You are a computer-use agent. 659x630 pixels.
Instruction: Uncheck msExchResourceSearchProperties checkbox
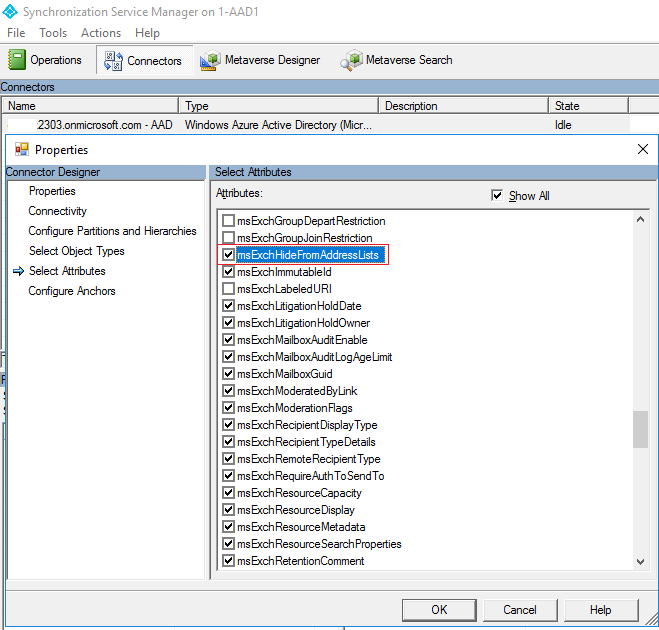pyautogui.click(x=228, y=544)
